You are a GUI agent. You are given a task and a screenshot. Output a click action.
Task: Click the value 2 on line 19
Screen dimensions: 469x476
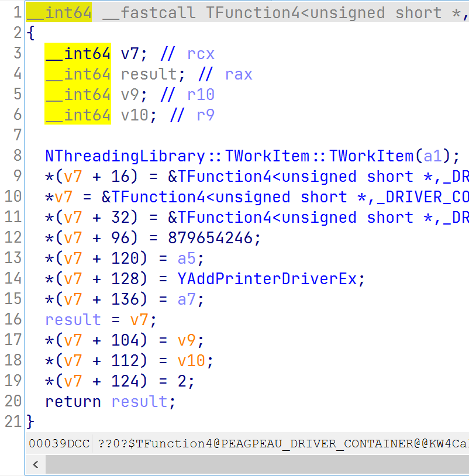[182, 381]
